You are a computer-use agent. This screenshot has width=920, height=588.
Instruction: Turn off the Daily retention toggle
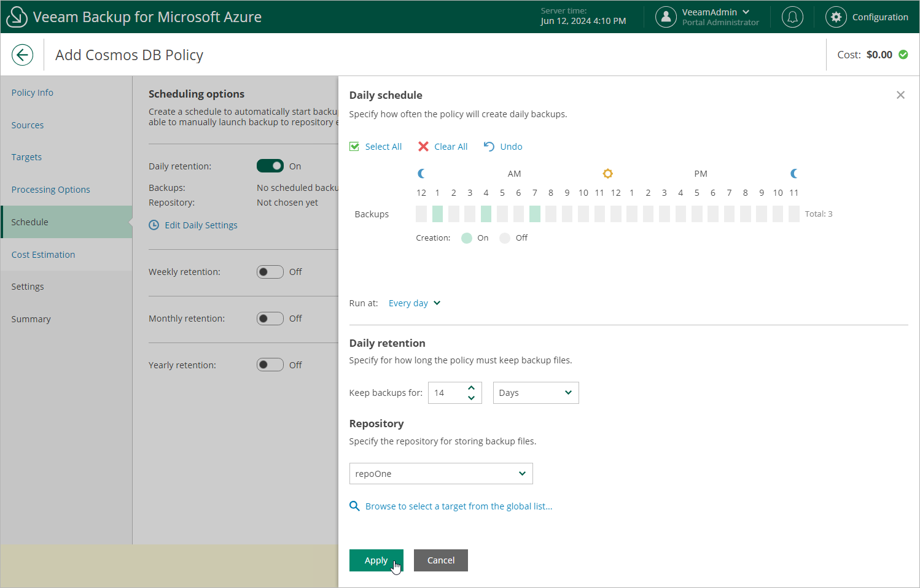pyautogui.click(x=270, y=166)
